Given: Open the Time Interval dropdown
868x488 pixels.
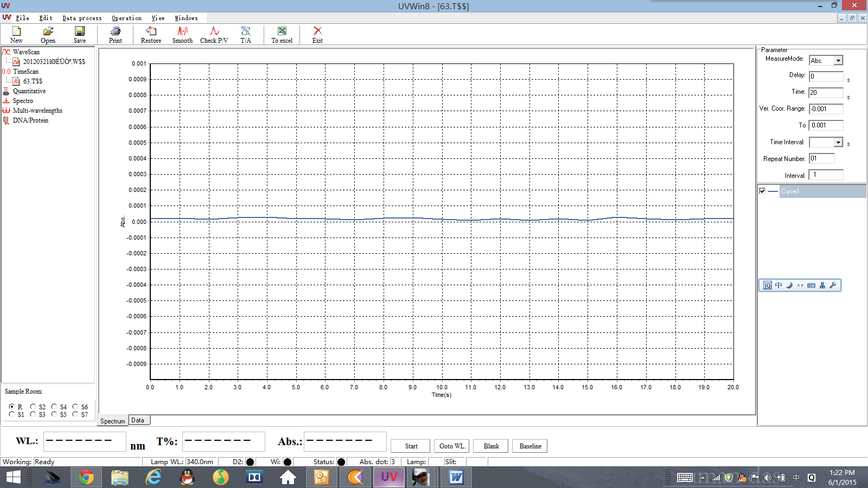Looking at the screenshot, I should click(x=838, y=142).
